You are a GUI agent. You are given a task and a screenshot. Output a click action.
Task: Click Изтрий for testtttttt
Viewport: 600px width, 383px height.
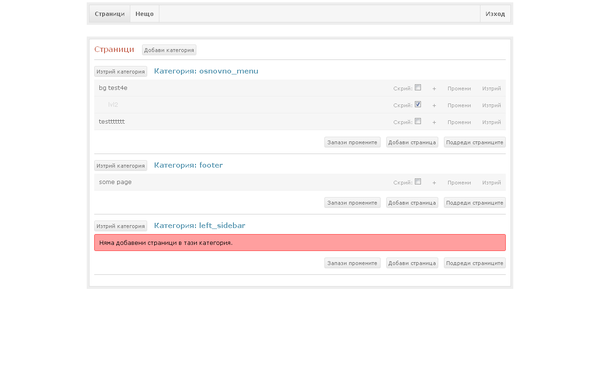[x=491, y=122]
